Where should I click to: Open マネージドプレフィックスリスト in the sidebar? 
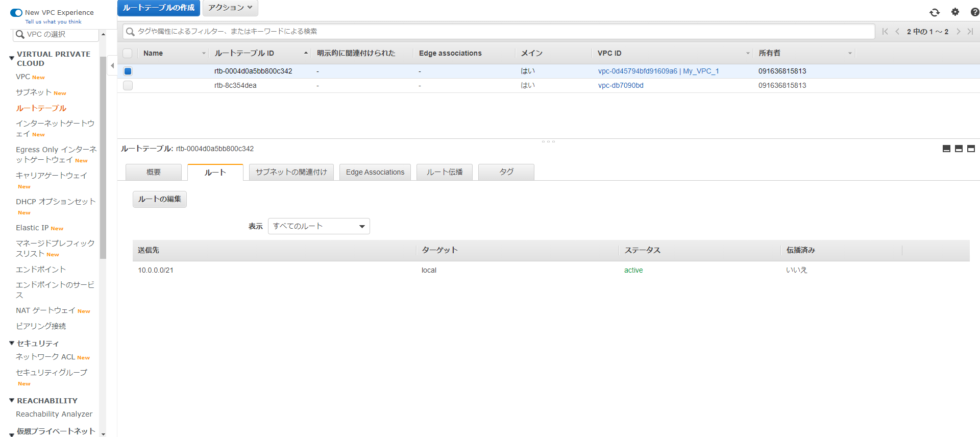pyautogui.click(x=55, y=248)
